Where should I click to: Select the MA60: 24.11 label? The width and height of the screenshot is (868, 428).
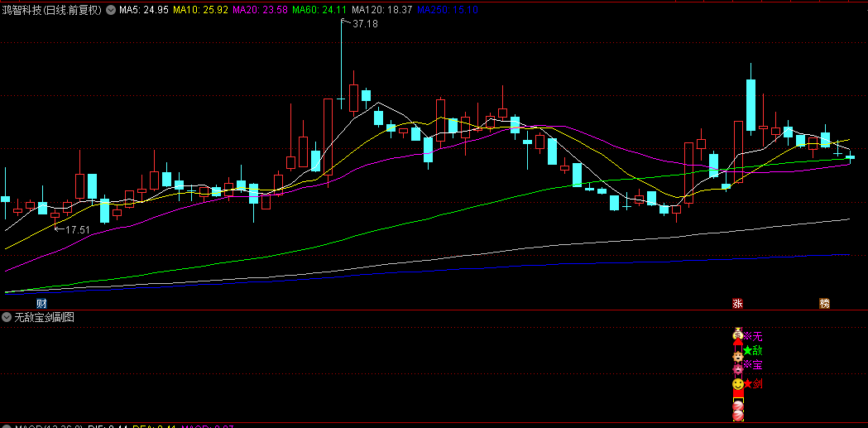tap(319, 9)
